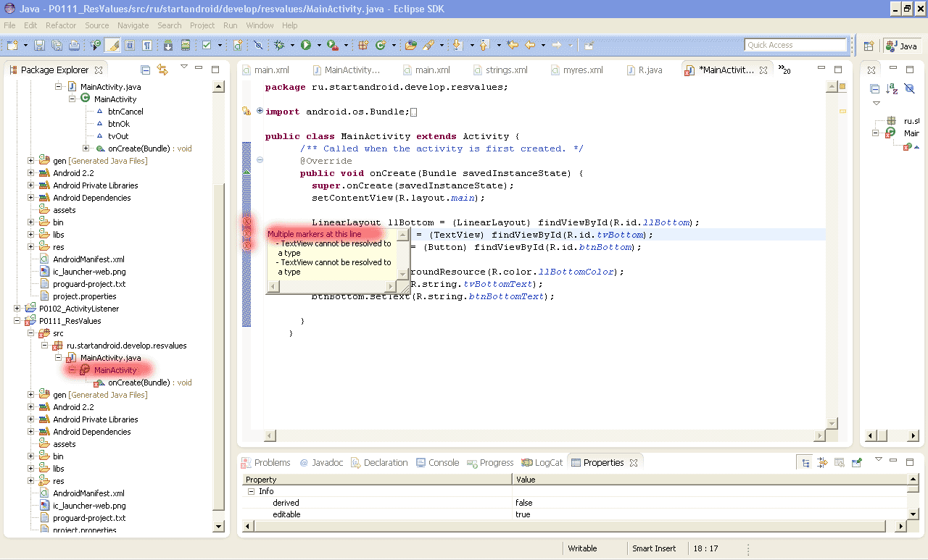
Task: Open the Navigate menu
Action: [133, 25]
